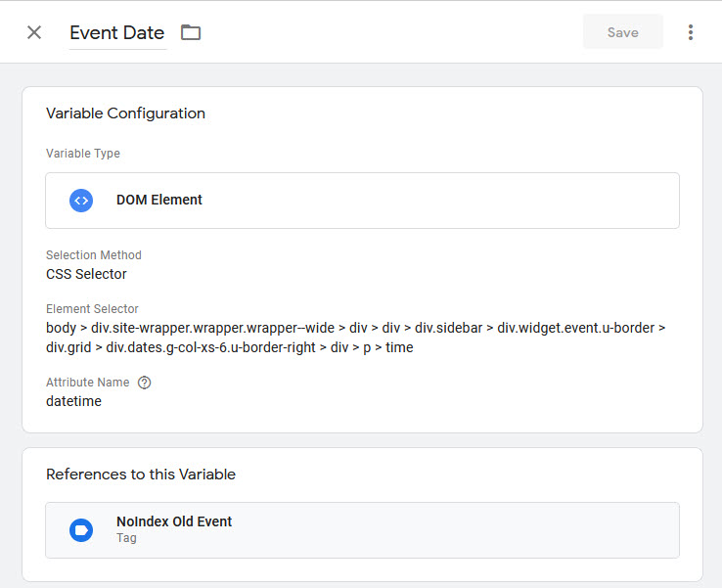Open the folder icon next to the variable name
This screenshot has height=588, width=722.
coord(191,32)
